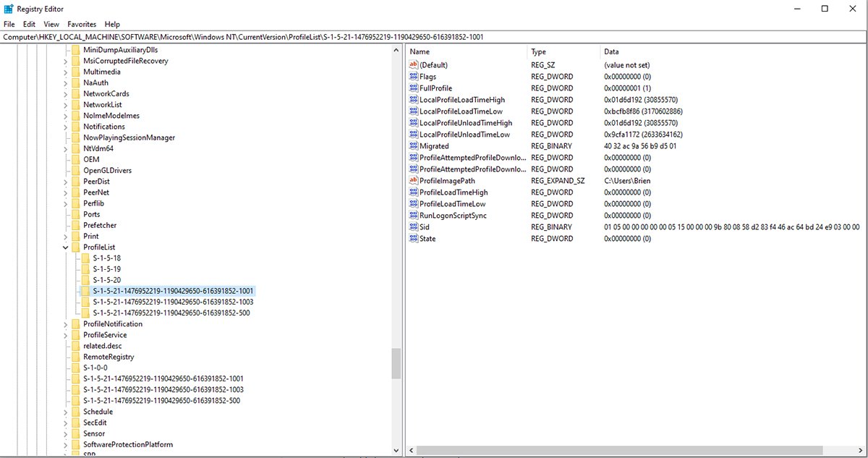The image size is (868, 458).
Task: Collapse the ProfileList tree node
Action: [65, 247]
